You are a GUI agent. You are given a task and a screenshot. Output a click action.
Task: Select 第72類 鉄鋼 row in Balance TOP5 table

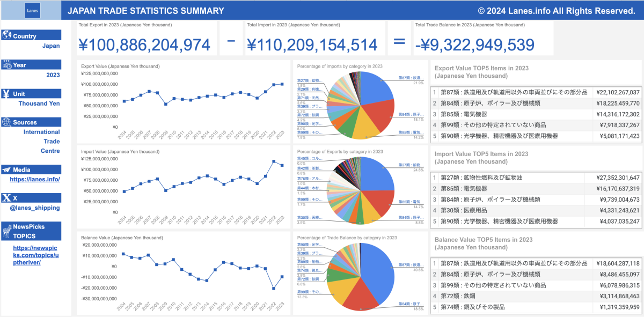tap(537, 296)
